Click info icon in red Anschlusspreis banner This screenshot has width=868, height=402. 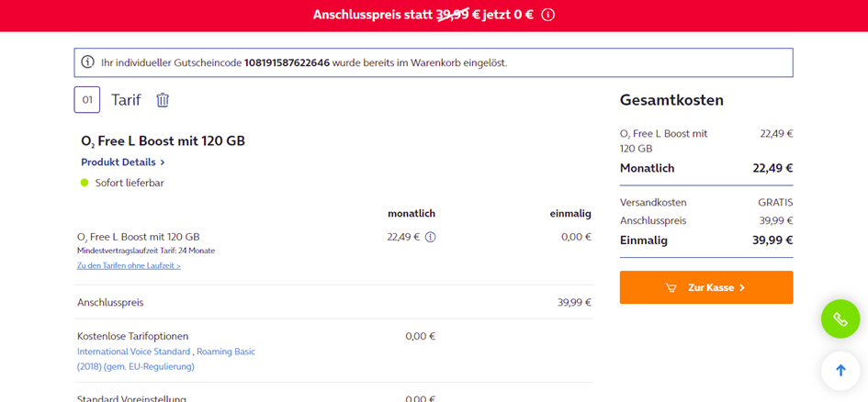(548, 15)
